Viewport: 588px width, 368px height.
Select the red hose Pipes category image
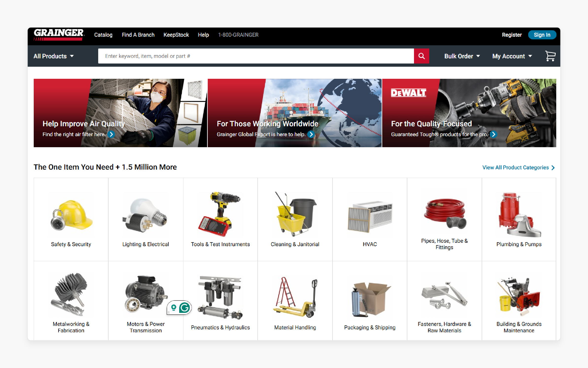(x=445, y=214)
